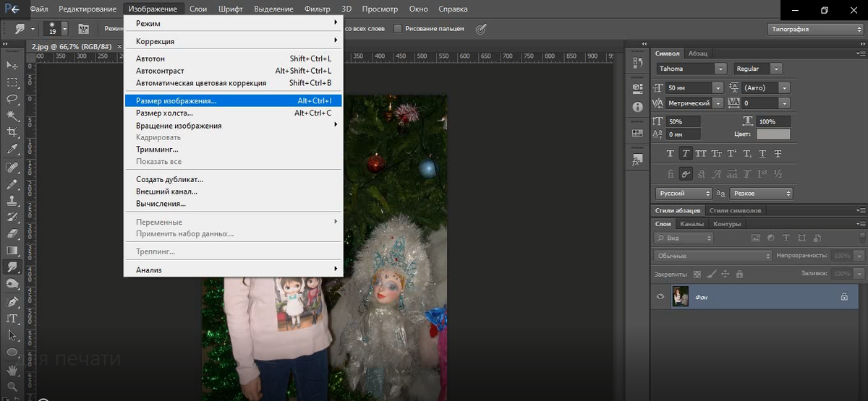Hide the Фон layer with eye icon
The image size is (868, 401).
coord(660,296)
